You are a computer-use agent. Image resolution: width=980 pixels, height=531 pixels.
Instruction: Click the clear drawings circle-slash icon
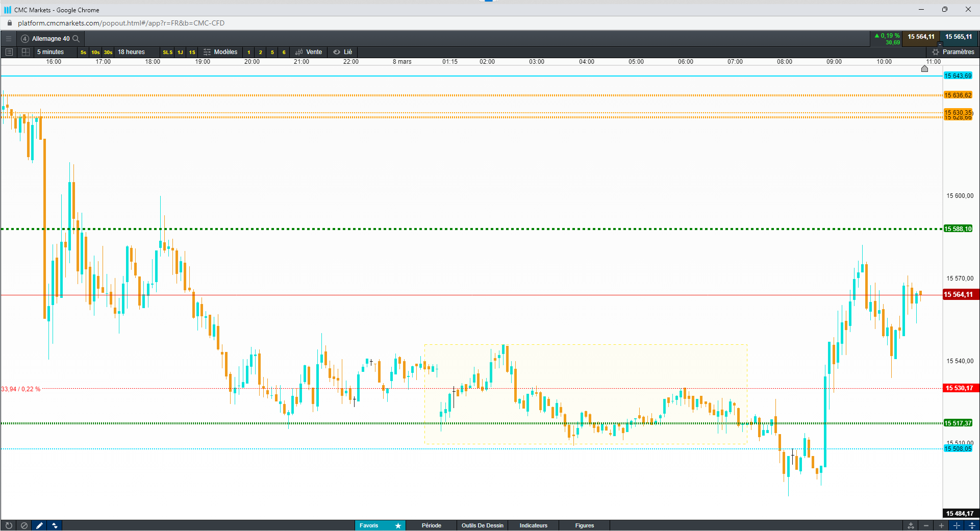coord(24,525)
